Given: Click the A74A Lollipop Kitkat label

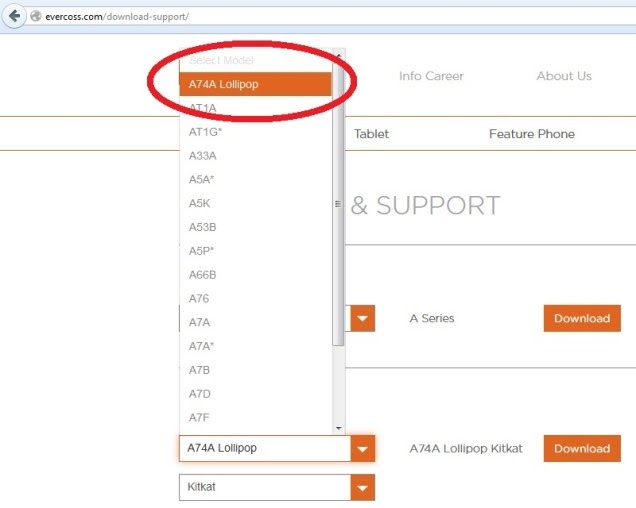Looking at the screenshot, I should pos(466,449).
